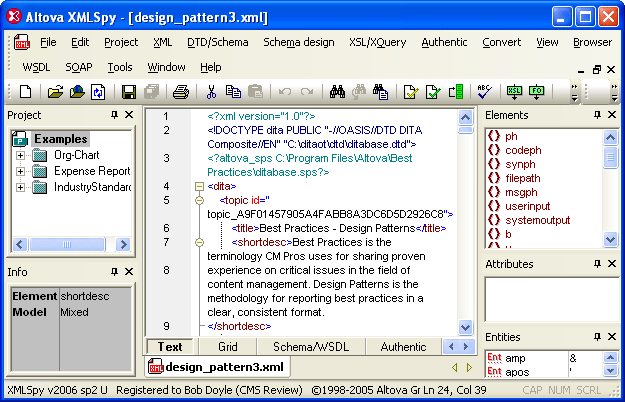The image size is (625, 402).
Task: Click the Cut scissors icon
Action: (x=211, y=92)
